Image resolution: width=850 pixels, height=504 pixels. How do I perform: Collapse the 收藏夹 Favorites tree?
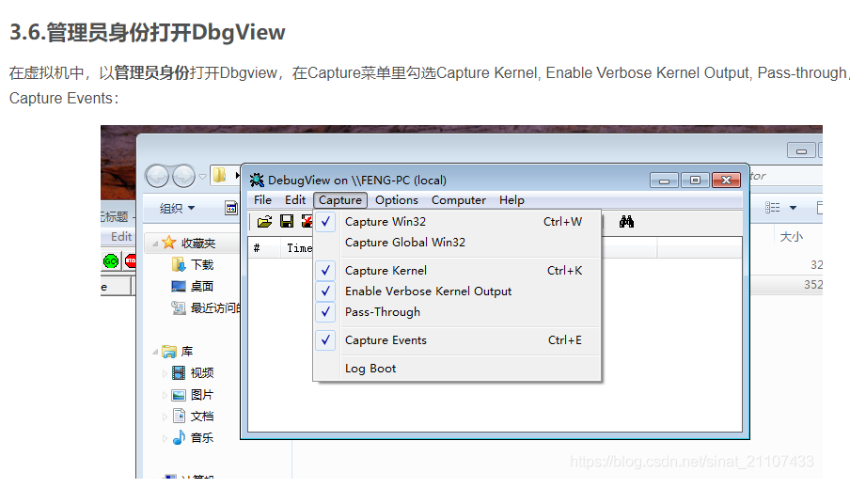pos(155,244)
